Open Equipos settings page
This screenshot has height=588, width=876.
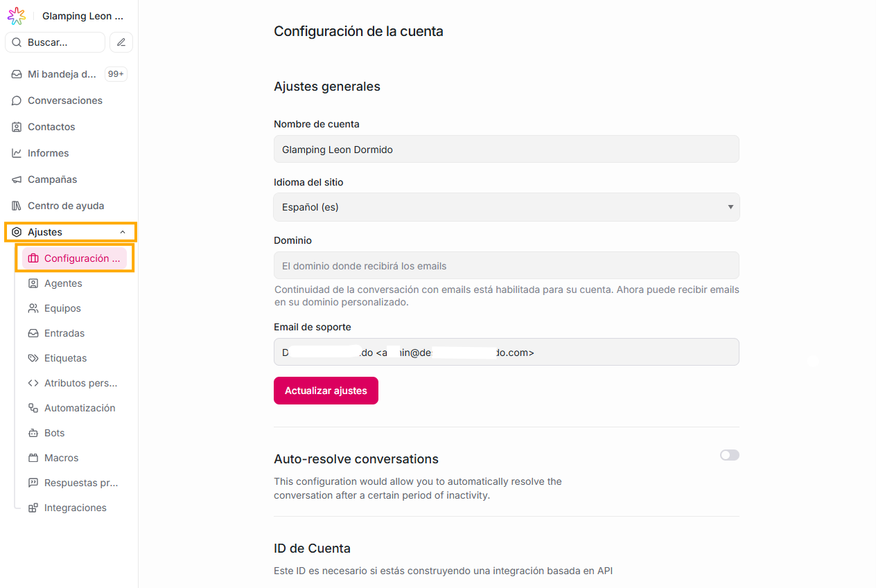pyautogui.click(x=62, y=308)
